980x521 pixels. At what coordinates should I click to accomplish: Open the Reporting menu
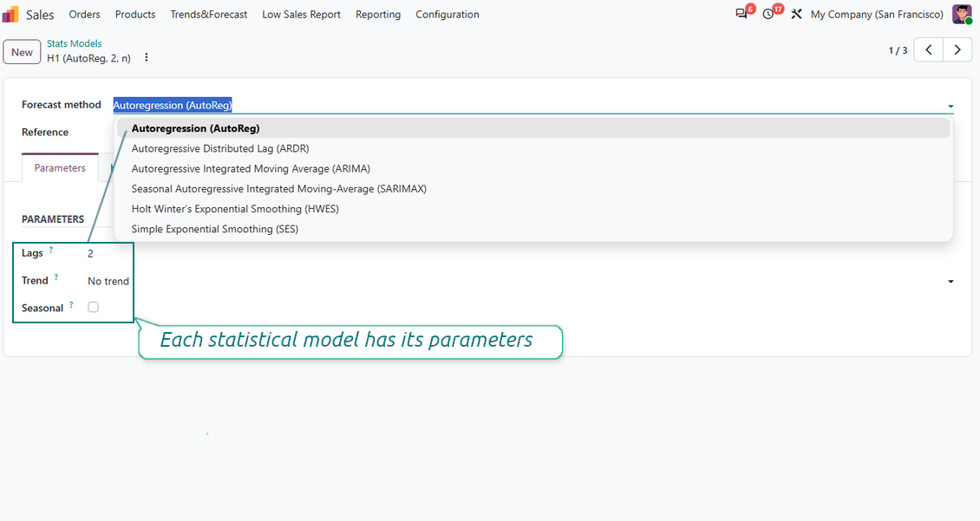[x=378, y=15]
